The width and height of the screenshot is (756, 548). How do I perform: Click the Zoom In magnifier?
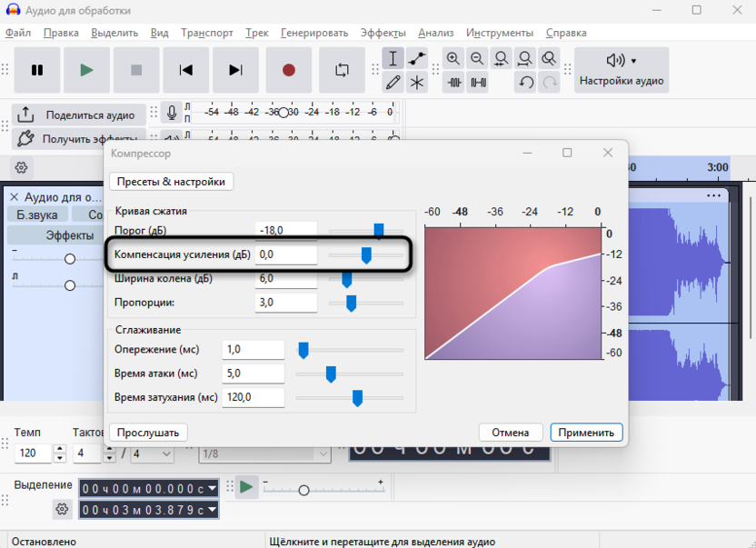click(x=454, y=59)
